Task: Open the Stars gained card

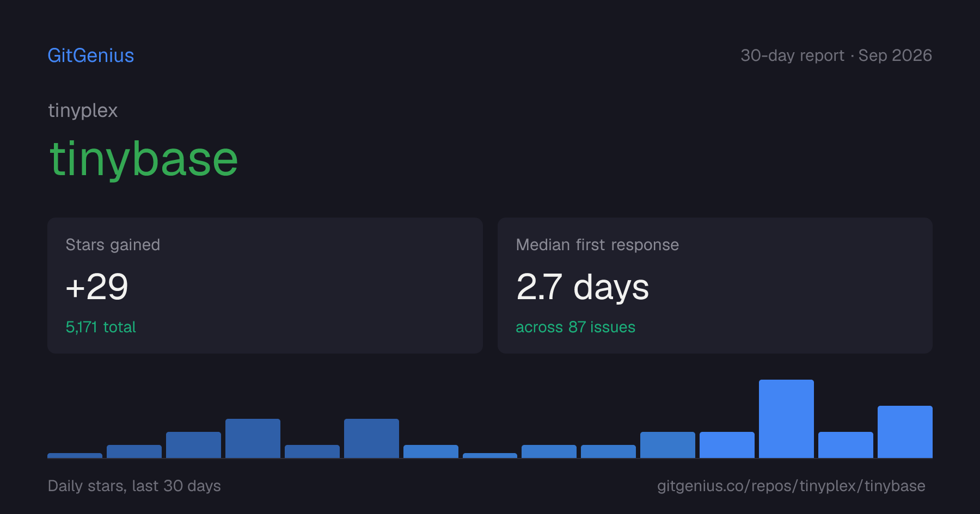Action: coord(265,286)
